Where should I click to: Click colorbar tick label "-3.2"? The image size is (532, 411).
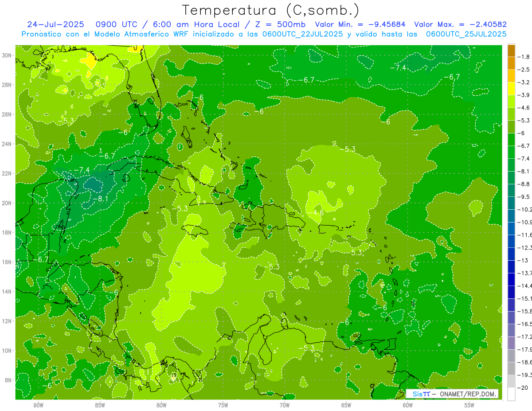pos(524,82)
